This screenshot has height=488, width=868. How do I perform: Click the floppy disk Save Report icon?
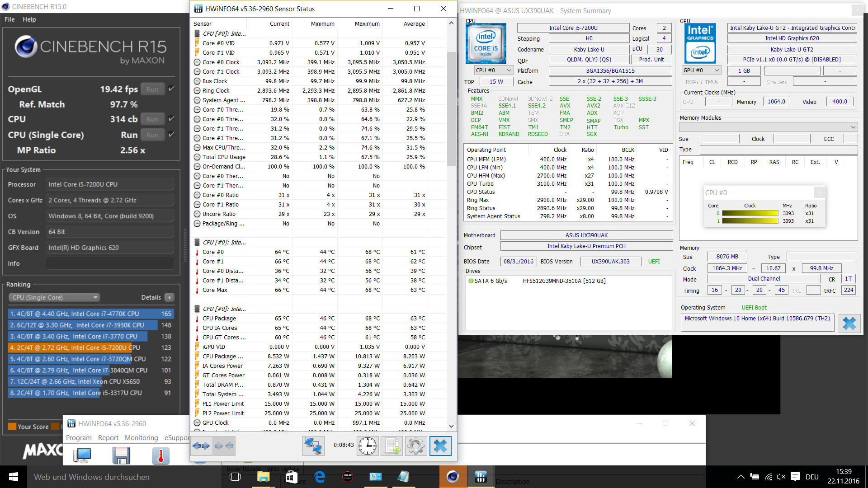coord(121,455)
